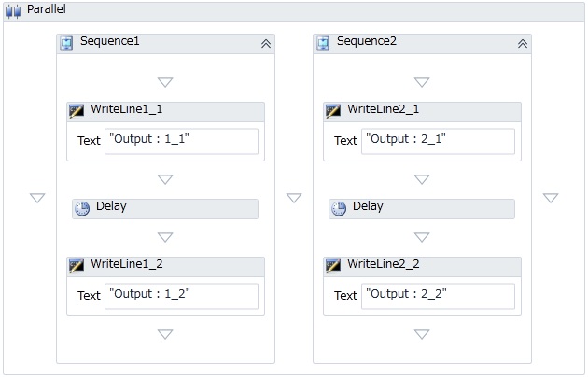Click the drop triangle between Sequence1 and Sequence2

(x=294, y=198)
